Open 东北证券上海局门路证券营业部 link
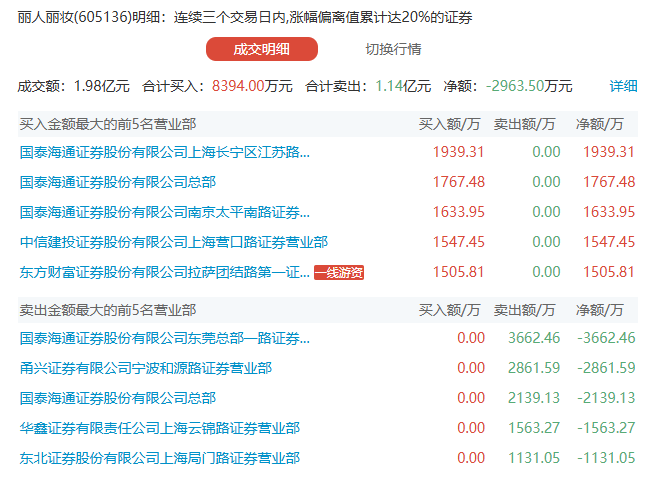 pyautogui.click(x=160, y=458)
